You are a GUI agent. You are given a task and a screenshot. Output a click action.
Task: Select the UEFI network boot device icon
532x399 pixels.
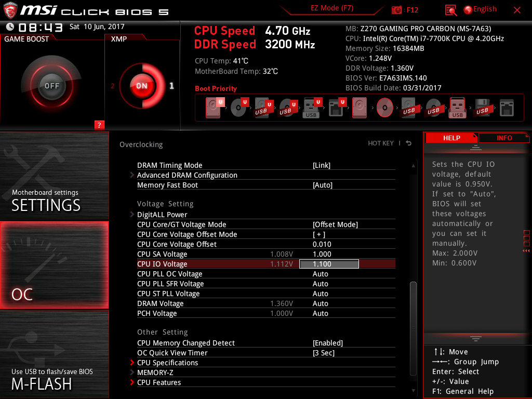pyautogui.click(x=337, y=108)
